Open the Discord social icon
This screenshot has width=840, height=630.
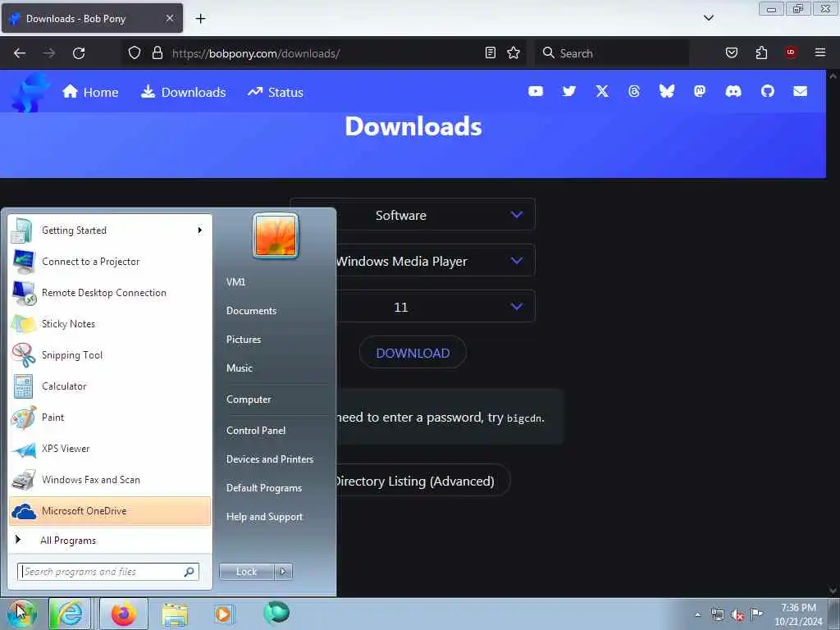(x=733, y=92)
